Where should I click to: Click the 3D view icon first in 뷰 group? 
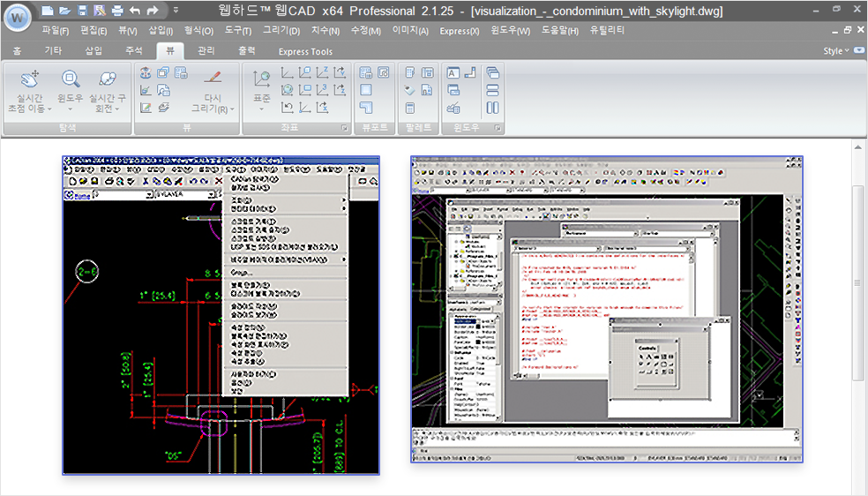coord(146,72)
